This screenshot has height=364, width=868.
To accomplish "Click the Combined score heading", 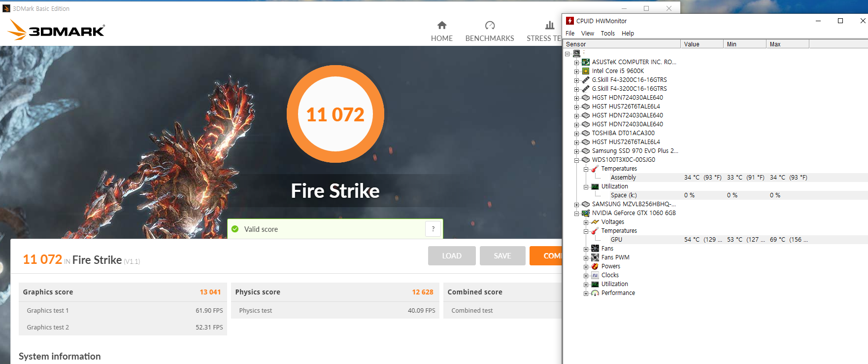I will click(x=475, y=292).
